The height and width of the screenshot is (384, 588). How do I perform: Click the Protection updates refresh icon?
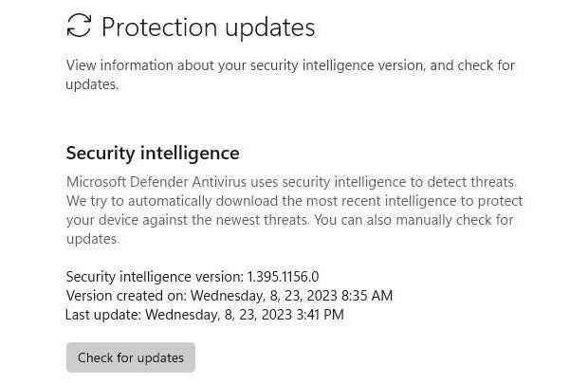point(79,27)
